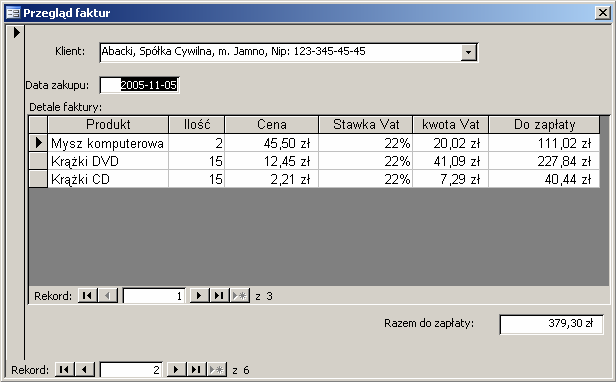Image resolution: width=616 pixels, height=382 pixels.
Task: Click the select-all corner of datasheet
Action: [x=38, y=125]
